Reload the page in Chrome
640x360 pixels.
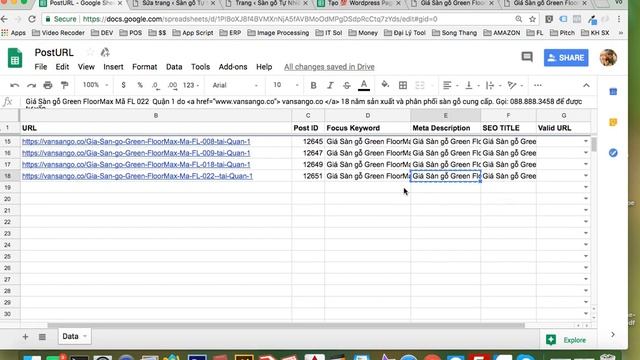tap(32, 19)
